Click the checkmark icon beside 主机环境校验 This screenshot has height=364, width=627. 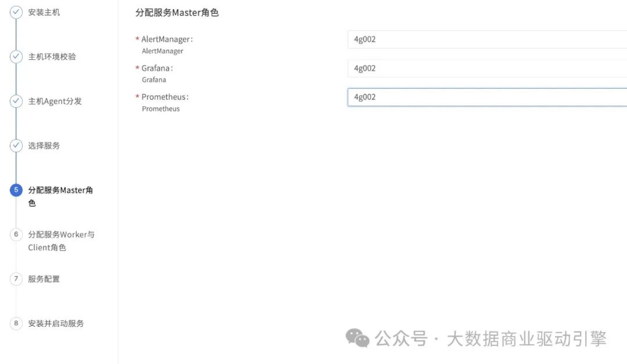click(16, 57)
